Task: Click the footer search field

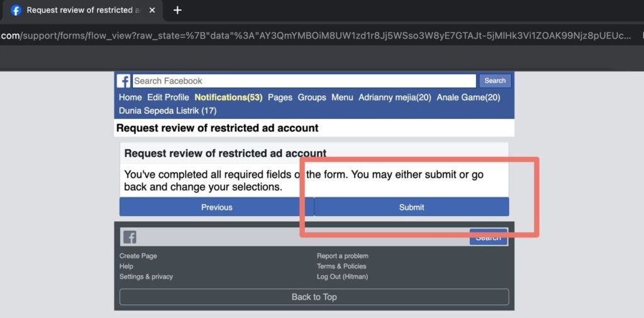Action: tap(303, 237)
